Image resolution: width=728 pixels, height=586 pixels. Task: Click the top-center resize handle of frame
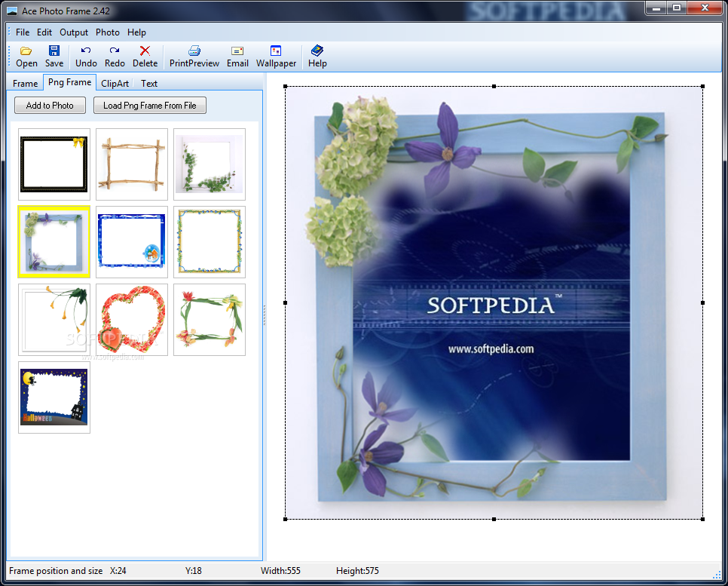pyautogui.click(x=494, y=87)
